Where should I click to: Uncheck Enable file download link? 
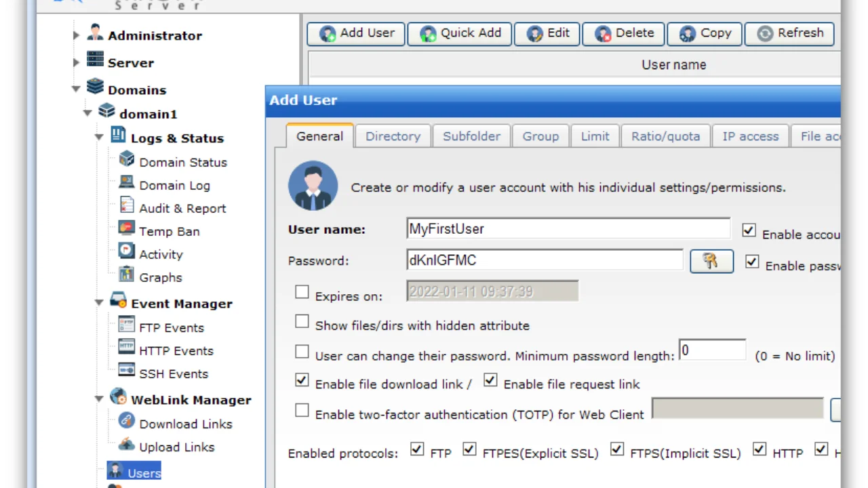click(x=302, y=380)
